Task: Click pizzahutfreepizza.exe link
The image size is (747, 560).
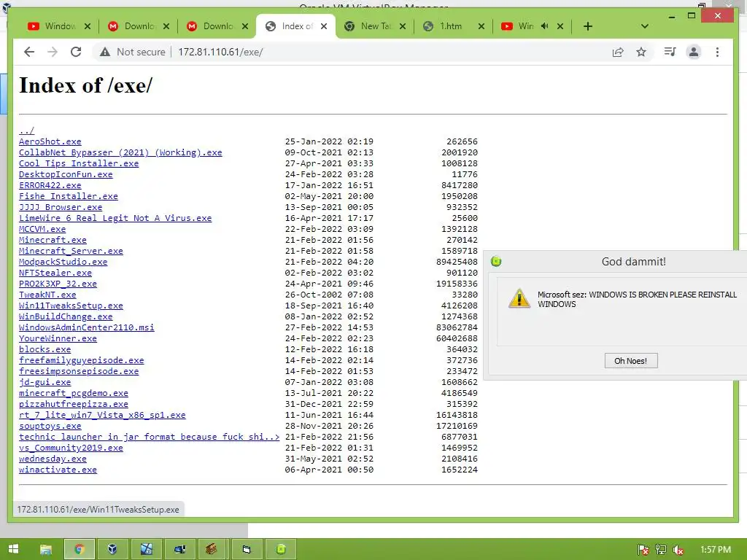Action: tap(74, 404)
